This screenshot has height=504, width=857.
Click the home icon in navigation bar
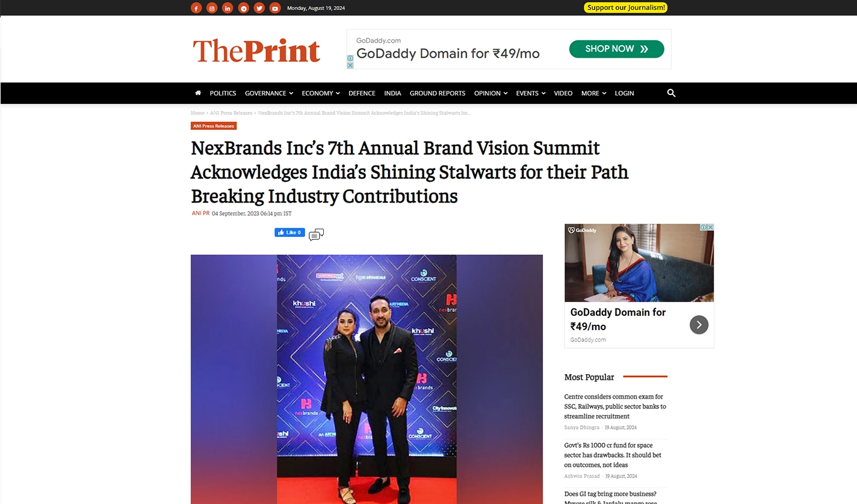pos(198,93)
